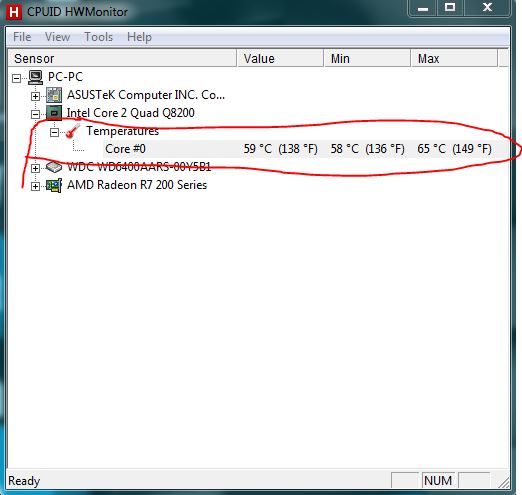522x495 pixels.
Task: Click the resize grip in the status bar corner
Action: pyautogui.click(x=504, y=483)
